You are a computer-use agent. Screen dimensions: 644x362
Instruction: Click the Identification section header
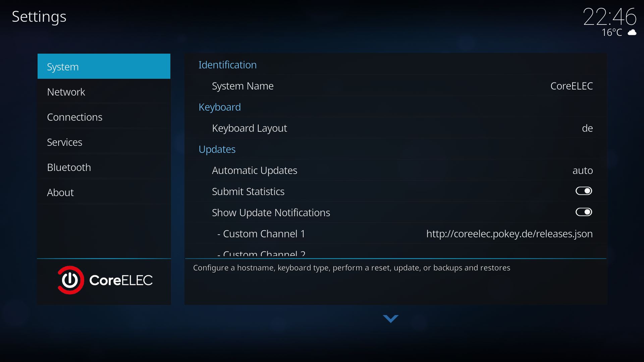227,65
